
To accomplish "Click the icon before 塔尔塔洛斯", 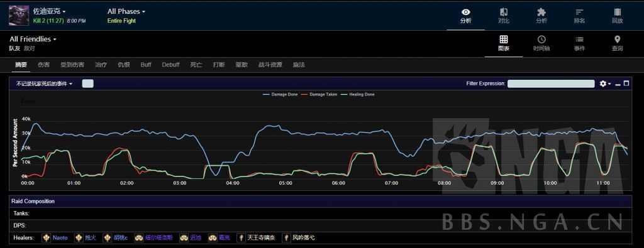I will (139, 238).
